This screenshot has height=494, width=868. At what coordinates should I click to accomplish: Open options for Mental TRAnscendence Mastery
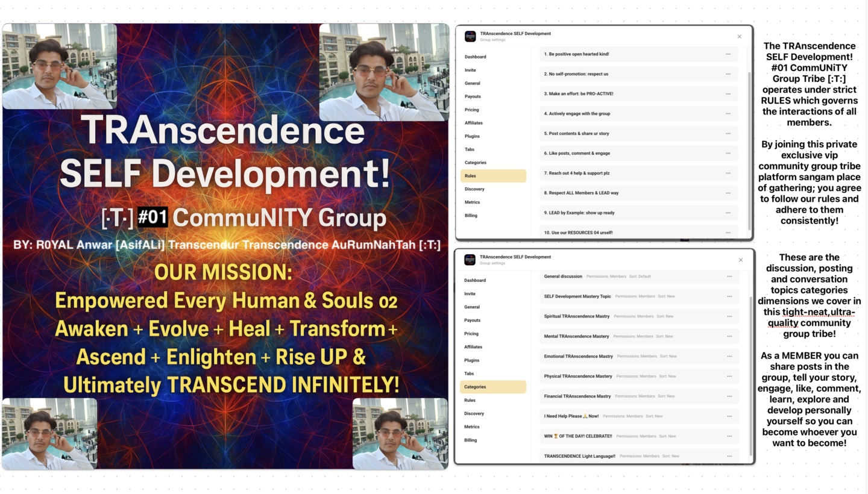point(729,336)
